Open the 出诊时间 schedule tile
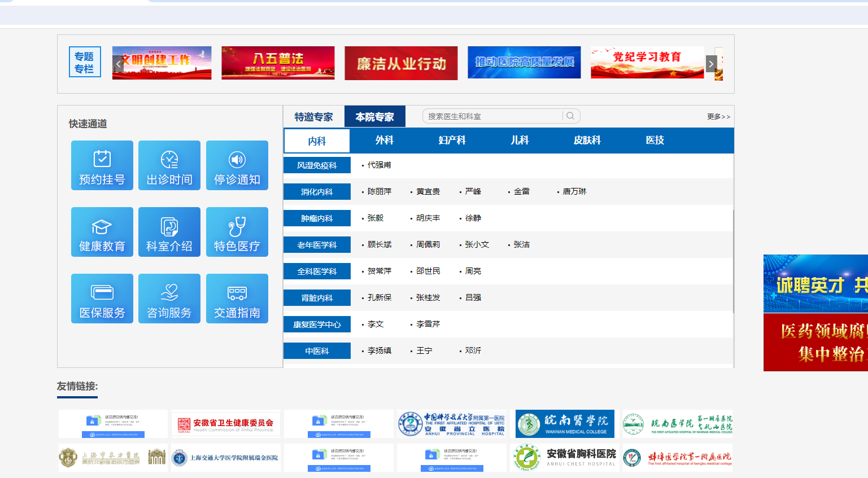Image resolution: width=868 pixels, height=478 pixels. [169, 165]
